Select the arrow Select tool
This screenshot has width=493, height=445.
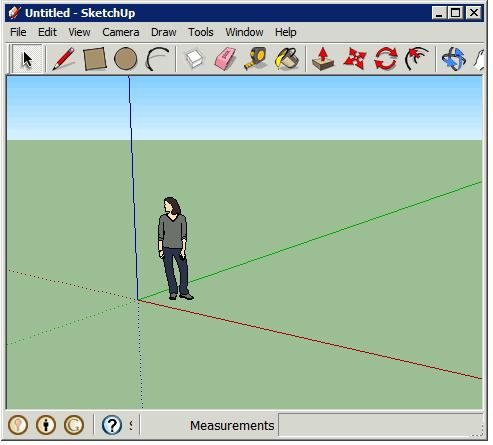point(27,59)
